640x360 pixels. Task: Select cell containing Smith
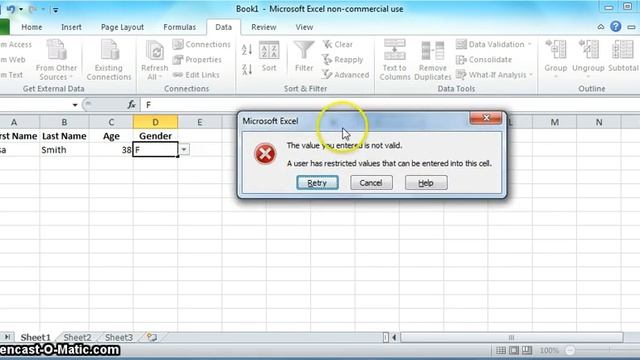point(64,150)
